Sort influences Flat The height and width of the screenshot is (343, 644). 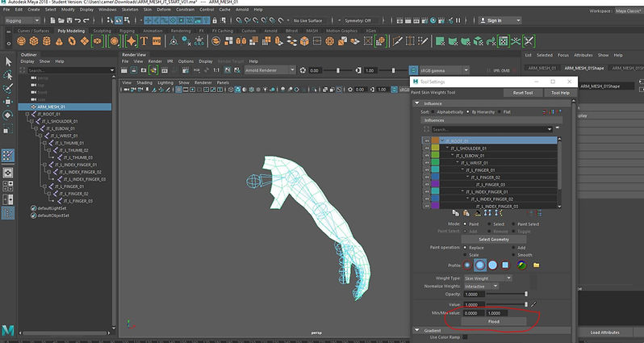(x=500, y=111)
